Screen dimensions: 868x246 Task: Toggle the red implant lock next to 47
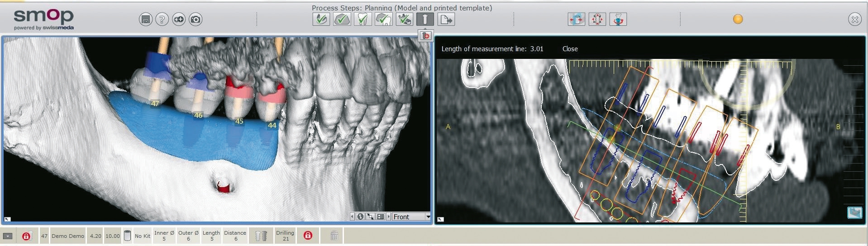(26, 236)
